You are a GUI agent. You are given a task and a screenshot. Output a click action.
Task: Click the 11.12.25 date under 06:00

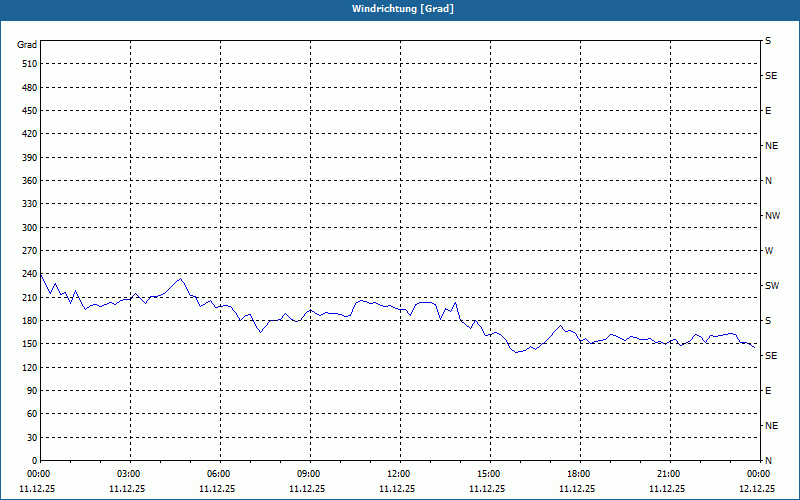click(217, 489)
